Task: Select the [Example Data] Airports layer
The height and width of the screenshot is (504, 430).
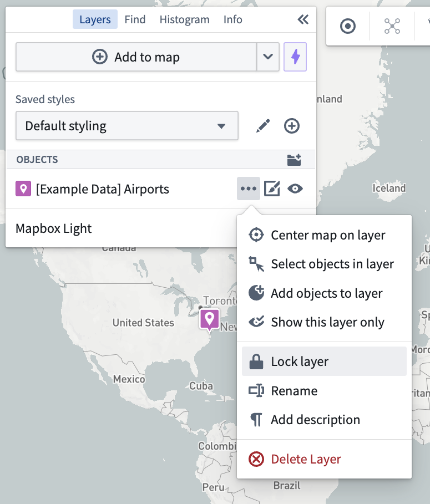Action: (x=102, y=189)
